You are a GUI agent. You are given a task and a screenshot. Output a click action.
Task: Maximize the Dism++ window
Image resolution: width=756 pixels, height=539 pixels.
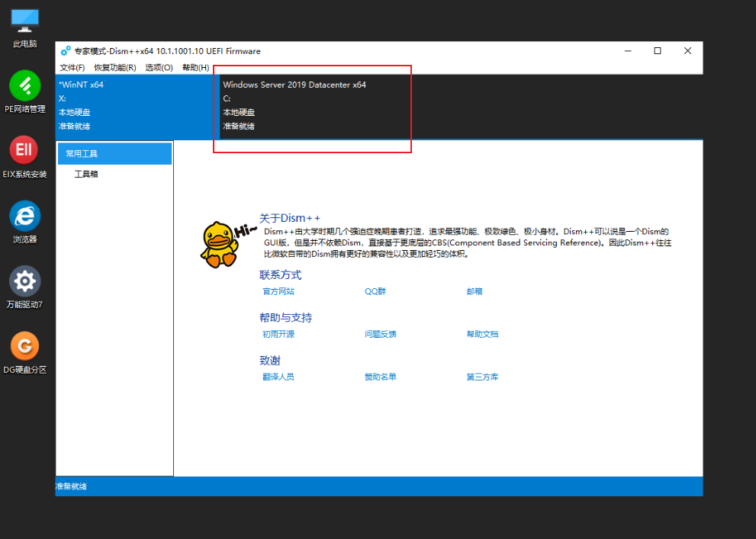pos(657,51)
